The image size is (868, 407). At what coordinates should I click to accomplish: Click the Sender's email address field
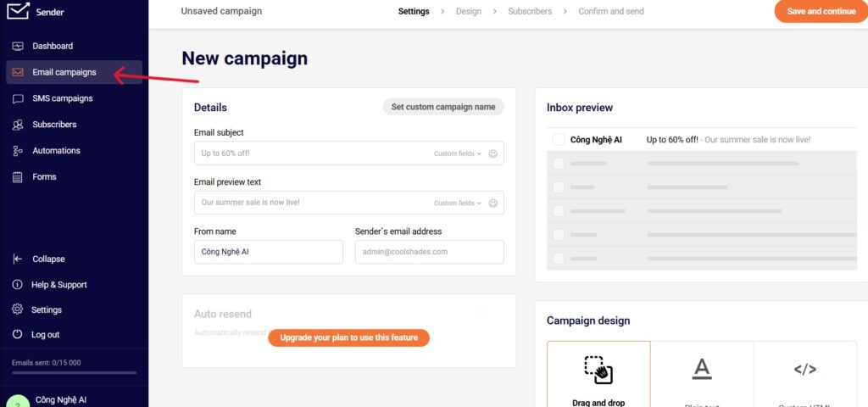(x=430, y=252)
